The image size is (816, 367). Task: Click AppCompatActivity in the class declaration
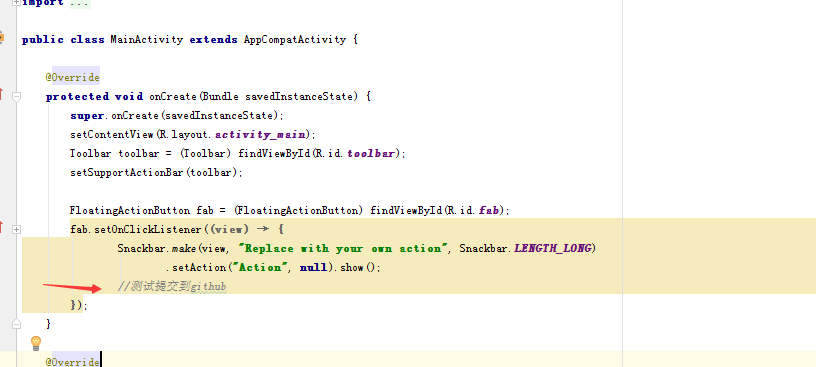295,40
